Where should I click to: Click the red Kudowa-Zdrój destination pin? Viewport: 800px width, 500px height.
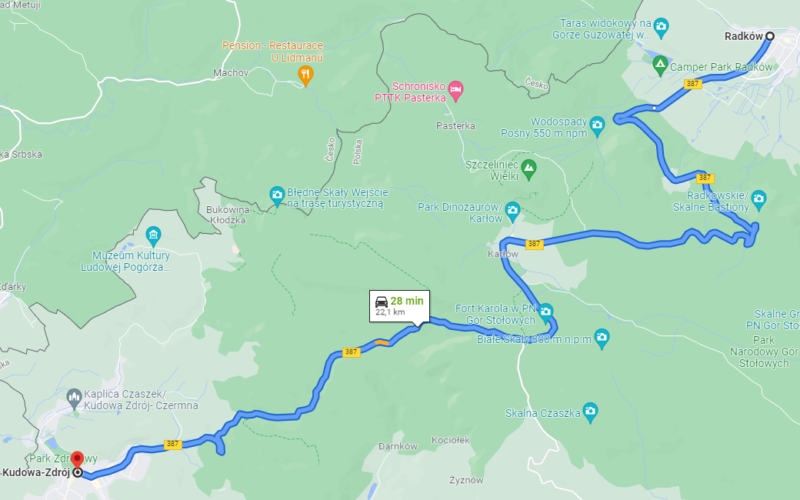click(x=77, y=459)
